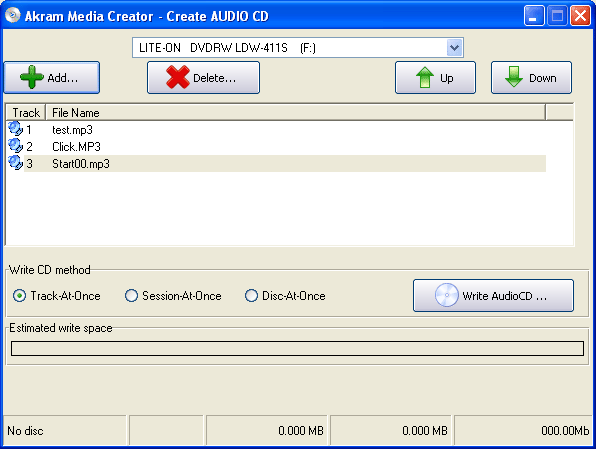Viewport: 596px width, 449px height.
Task: Click the Track column header
Action: pyautogui.click(x=26, y=113)
